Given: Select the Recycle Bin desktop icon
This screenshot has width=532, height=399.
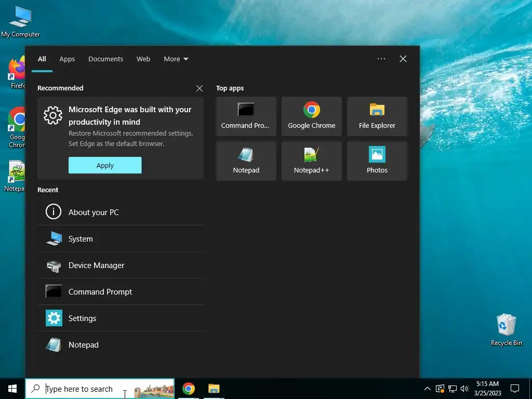Looking at the screenshot, I should [506, 329].
